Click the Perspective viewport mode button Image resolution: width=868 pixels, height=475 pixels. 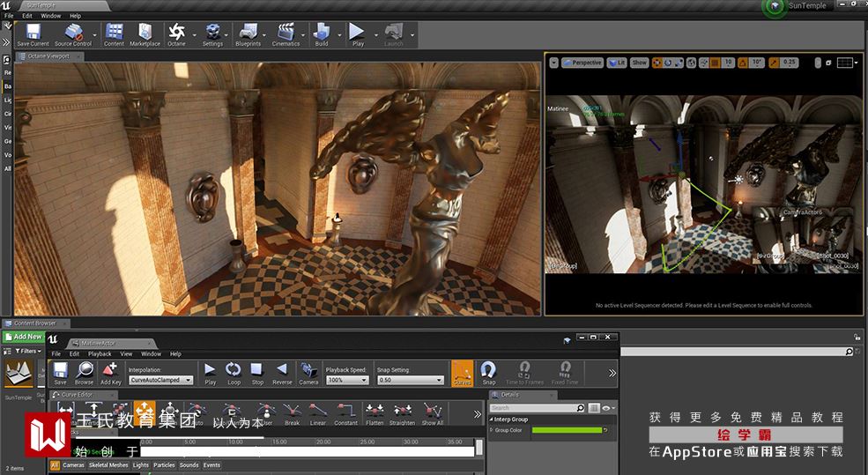click(582, 63)
